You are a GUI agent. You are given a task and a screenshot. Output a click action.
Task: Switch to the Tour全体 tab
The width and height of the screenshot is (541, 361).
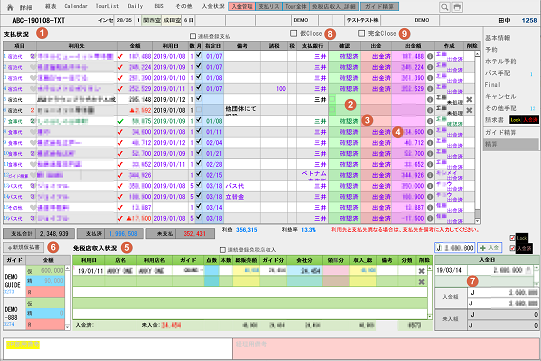point(296,6)
